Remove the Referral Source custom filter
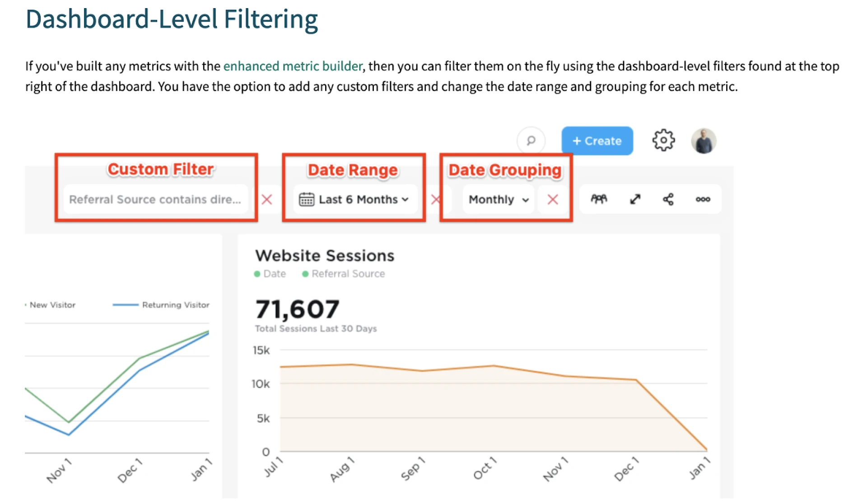 pyautogui.click(x=267, y=199)
